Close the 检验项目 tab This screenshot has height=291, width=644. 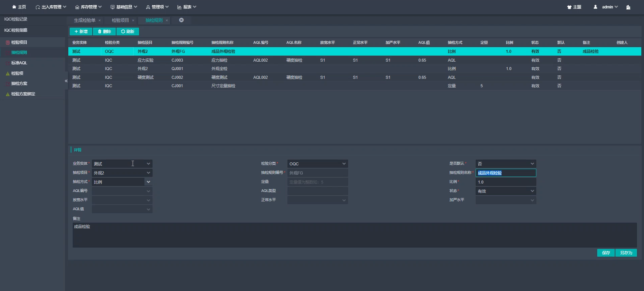tap(133, 21)
